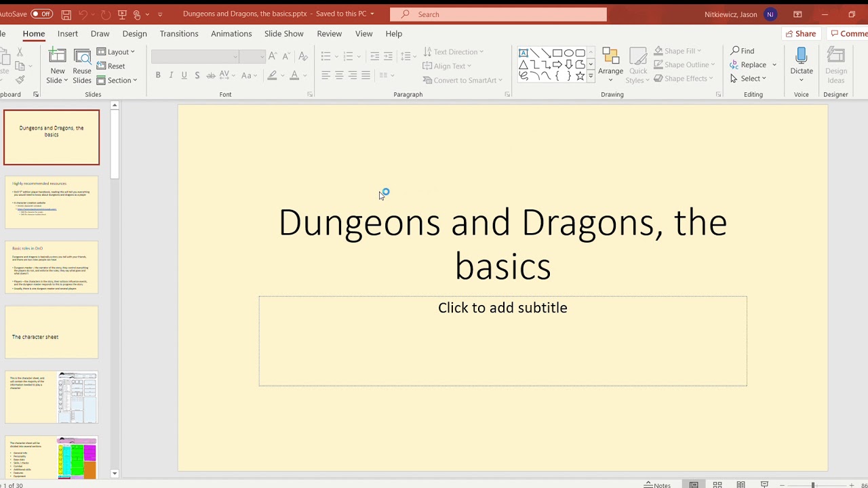
Task: Select the Text Box shape
Action: (524, 53)
